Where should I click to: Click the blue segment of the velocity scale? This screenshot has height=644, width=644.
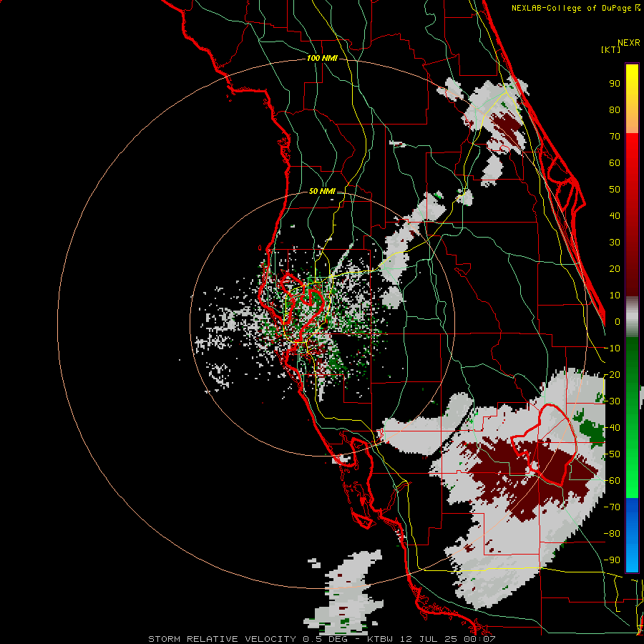632,535
